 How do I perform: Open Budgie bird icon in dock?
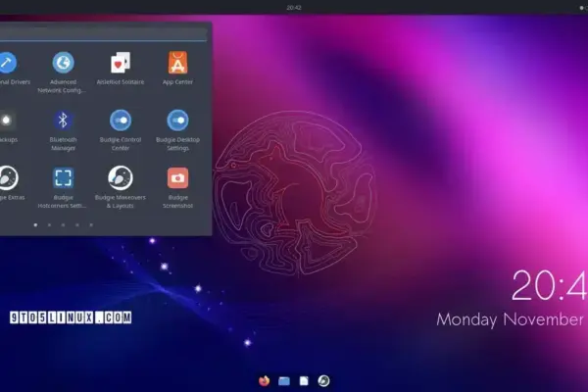(323, 381)
